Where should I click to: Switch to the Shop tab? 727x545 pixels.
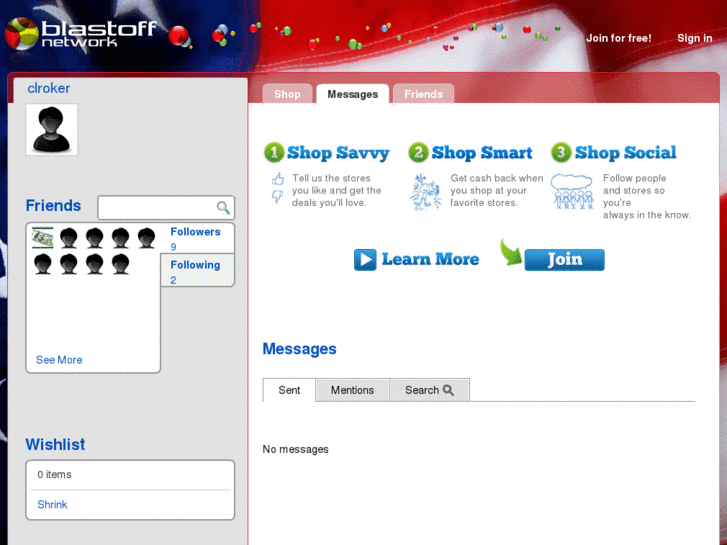[x=287, y=94]
